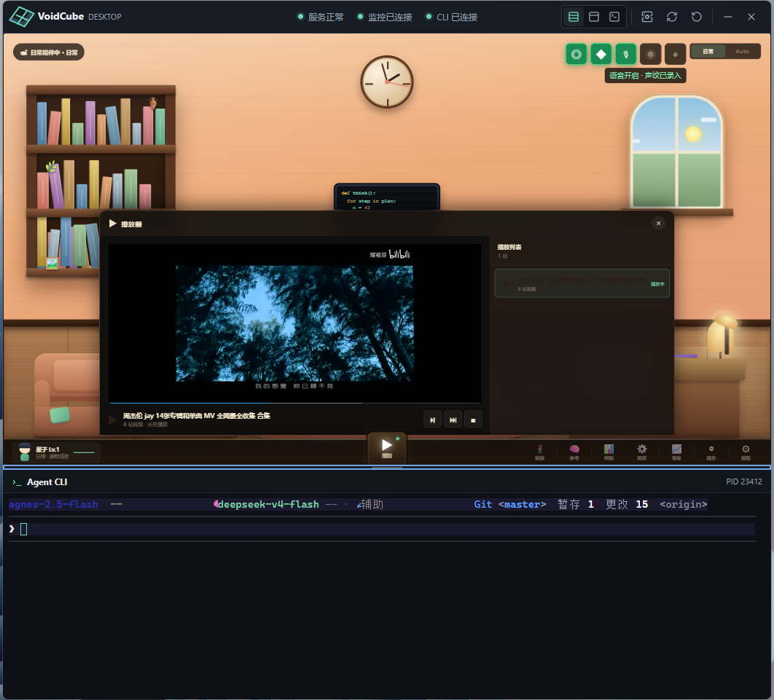Skip to next track in player

pyautogui.click(x=453, y=420)
